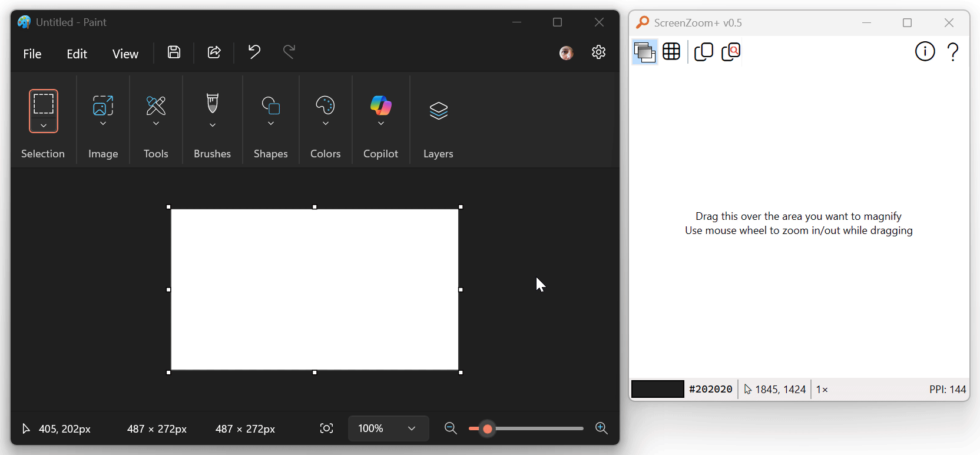Open the Tools pencil-and-eraser icon

click(156, 105)
